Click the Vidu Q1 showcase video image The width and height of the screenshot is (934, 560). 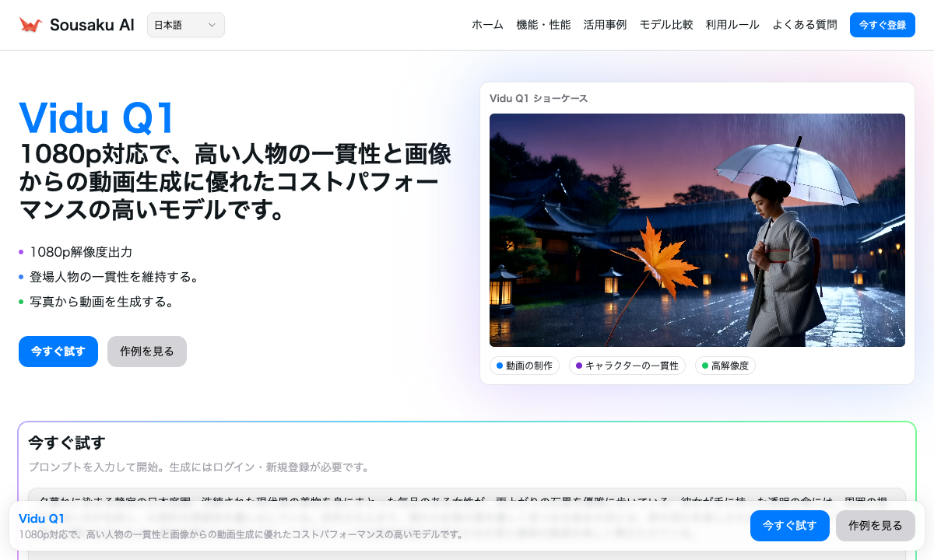697,230
